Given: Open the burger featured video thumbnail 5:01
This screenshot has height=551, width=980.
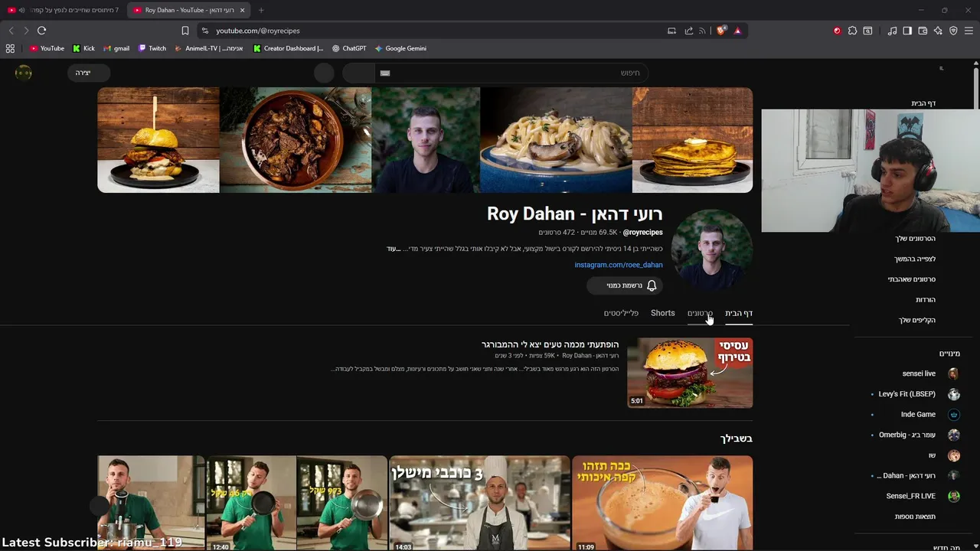Looking at the screenshot, I should point(690,373).
